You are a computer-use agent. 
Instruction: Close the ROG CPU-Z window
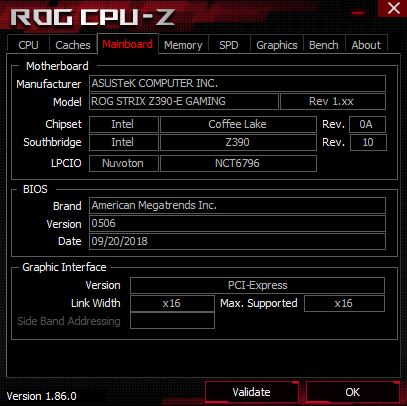pos(393,8)
